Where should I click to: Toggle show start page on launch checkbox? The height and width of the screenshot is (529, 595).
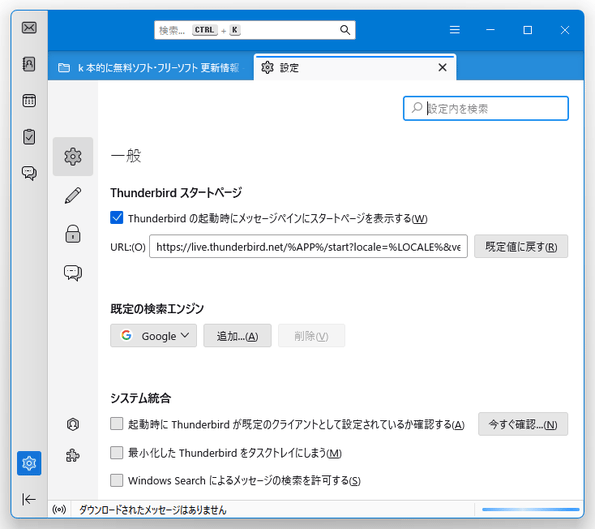116,218
